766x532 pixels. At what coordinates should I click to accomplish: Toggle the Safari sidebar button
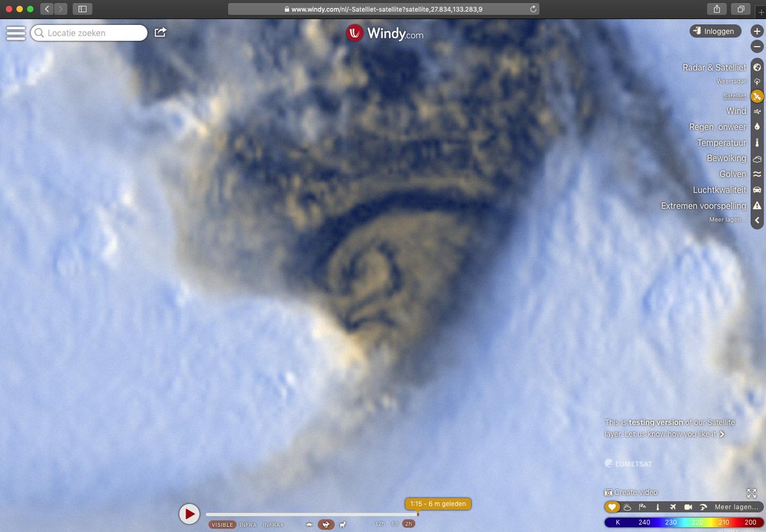tap(82, 9)
